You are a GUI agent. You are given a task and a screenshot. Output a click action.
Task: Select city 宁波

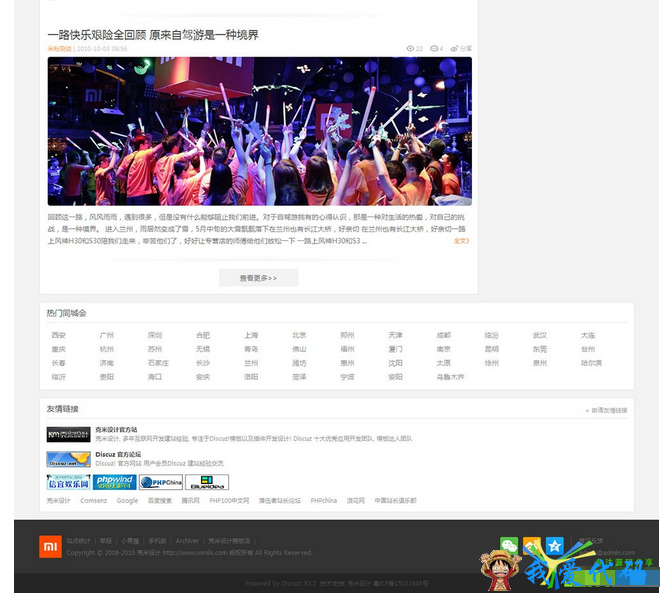pos(347,377)
